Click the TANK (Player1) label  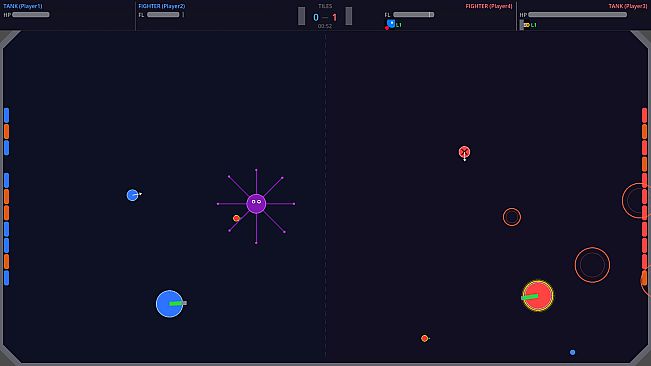click(x=23, y=6)
